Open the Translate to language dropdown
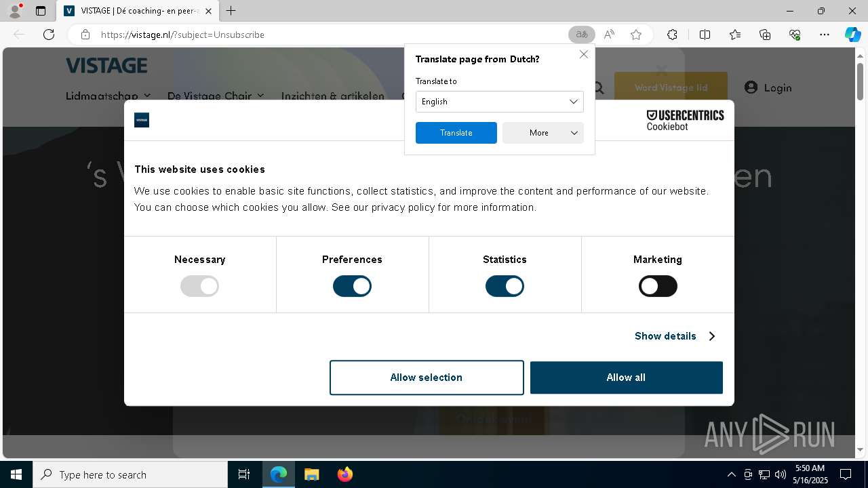Viewport: 868px width, 488px height. click(x=499, y=102)
